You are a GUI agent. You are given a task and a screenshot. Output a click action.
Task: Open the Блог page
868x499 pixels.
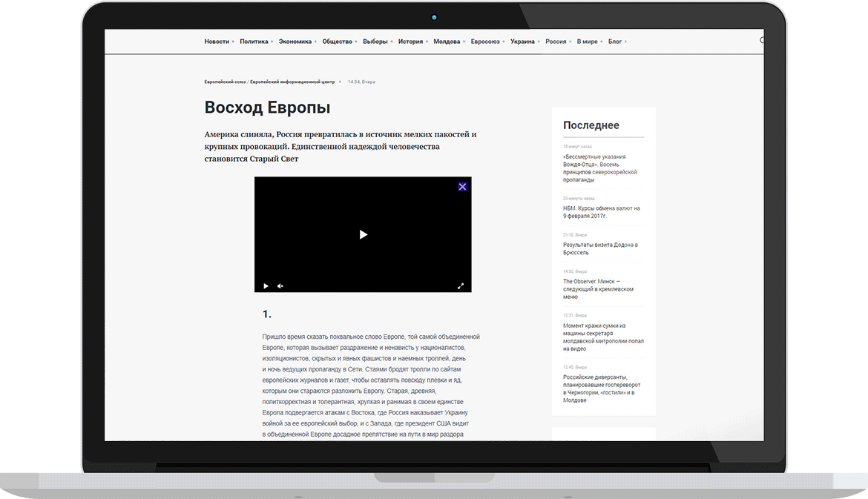[615, 42]
